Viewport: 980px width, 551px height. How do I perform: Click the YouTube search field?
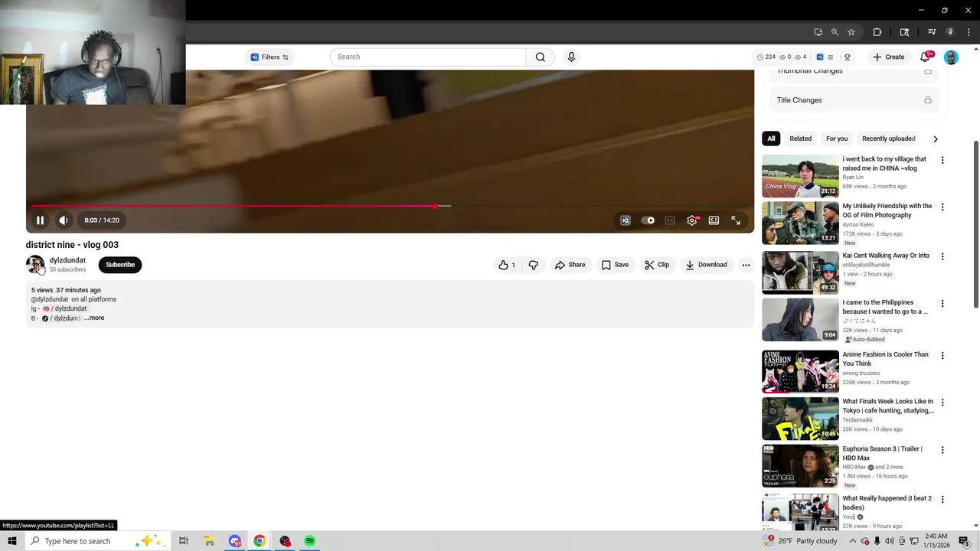tap(429, 57)
